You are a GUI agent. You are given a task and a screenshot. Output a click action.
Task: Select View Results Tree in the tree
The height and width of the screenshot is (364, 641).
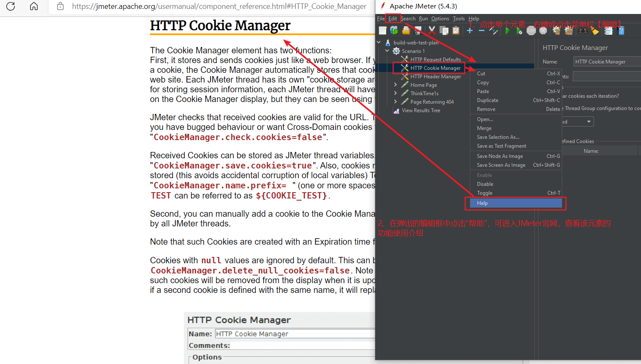point(421,110)
